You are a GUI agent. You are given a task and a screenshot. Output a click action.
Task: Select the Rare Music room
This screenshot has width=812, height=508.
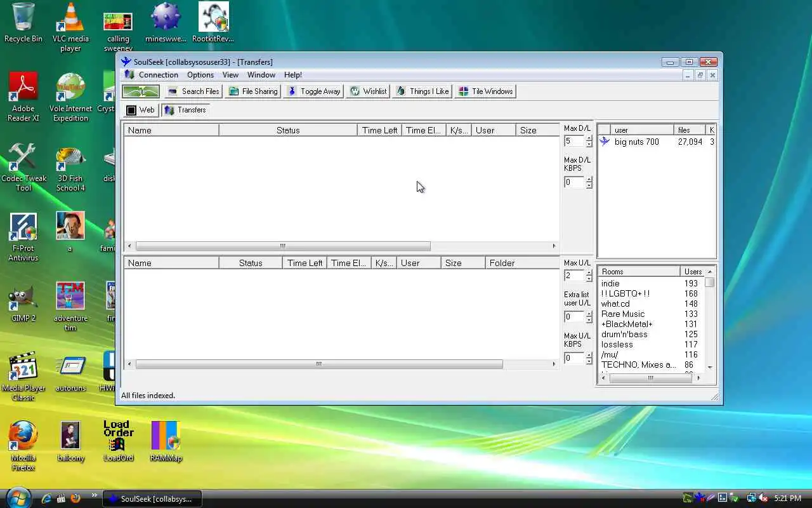652,314
